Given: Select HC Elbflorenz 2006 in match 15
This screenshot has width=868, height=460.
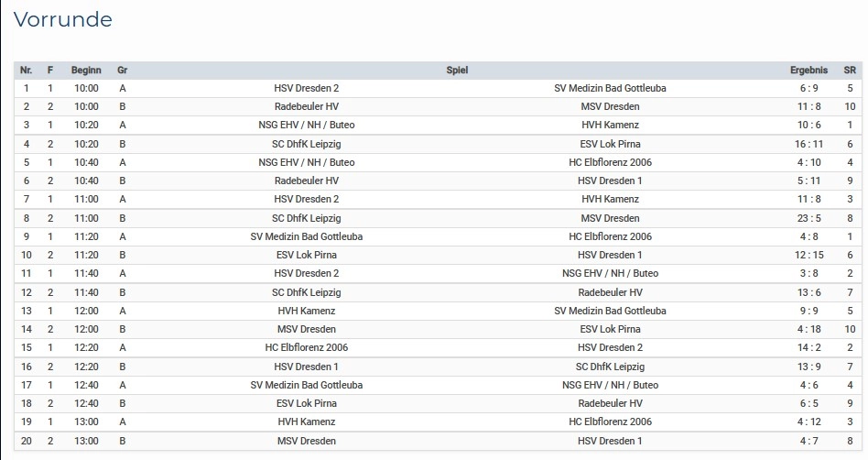Looking at the screenshot, I should click(306, 347).
